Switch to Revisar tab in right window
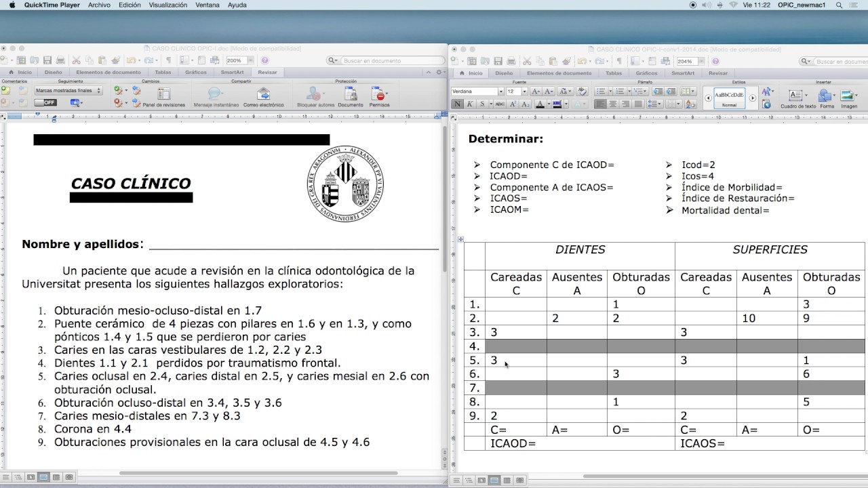The height and width of the screenshot is (488, 868). (x=718, y=73)
